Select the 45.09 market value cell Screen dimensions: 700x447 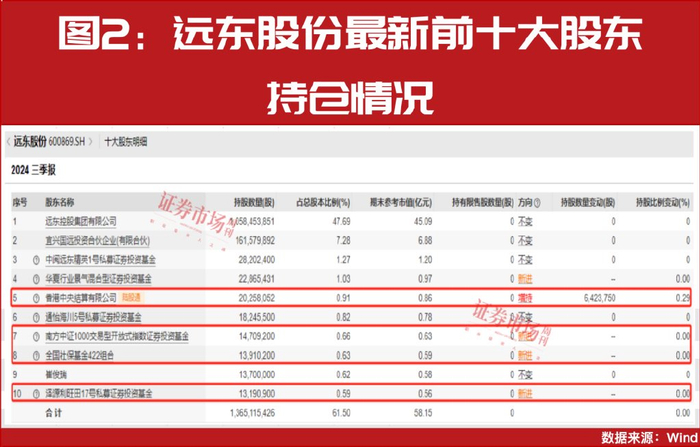[x=423, y=221]
